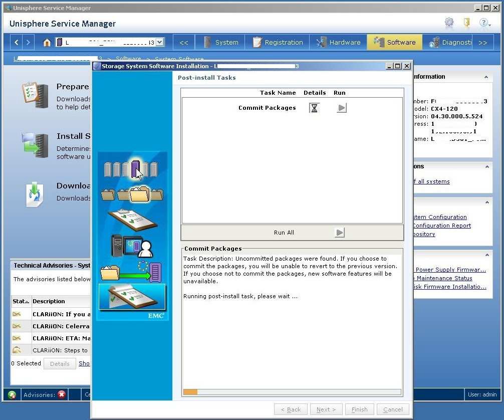Click the Description column header
This screenshot has width=504, height=420.
pyautogui.click(x=61, y=301)
